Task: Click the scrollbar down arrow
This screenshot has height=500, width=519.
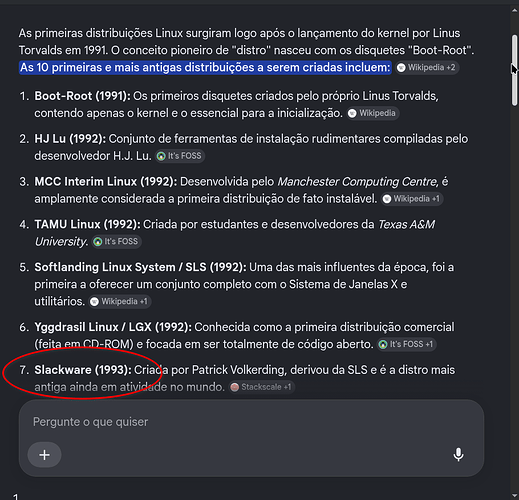Action: (515, 496)
